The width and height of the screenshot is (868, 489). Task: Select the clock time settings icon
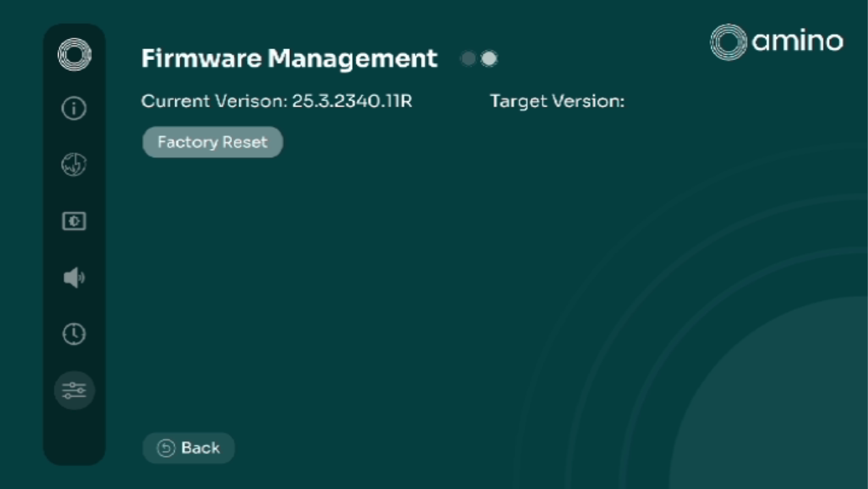(74, 334)
